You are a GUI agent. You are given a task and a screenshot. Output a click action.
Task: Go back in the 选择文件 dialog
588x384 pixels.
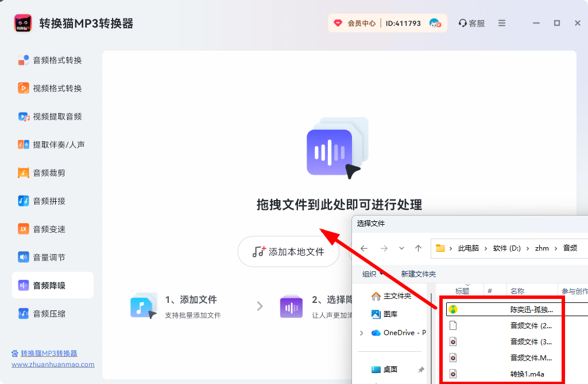point(364,248)
